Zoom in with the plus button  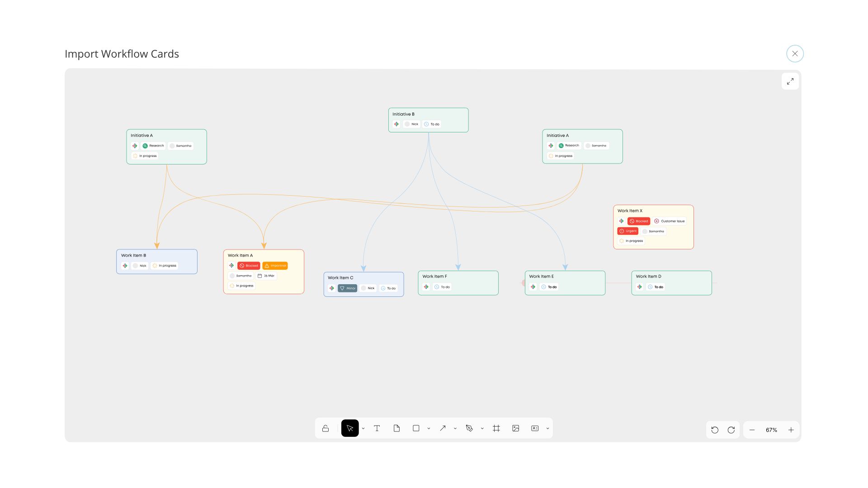point(791,430)
